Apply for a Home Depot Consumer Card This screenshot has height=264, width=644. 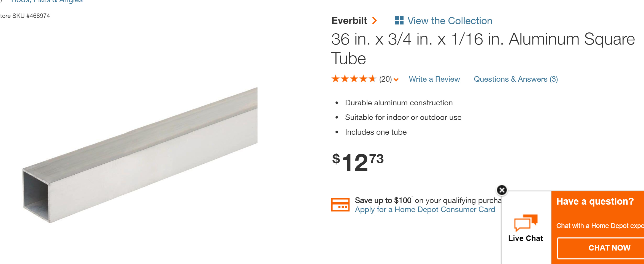(425, 210)
